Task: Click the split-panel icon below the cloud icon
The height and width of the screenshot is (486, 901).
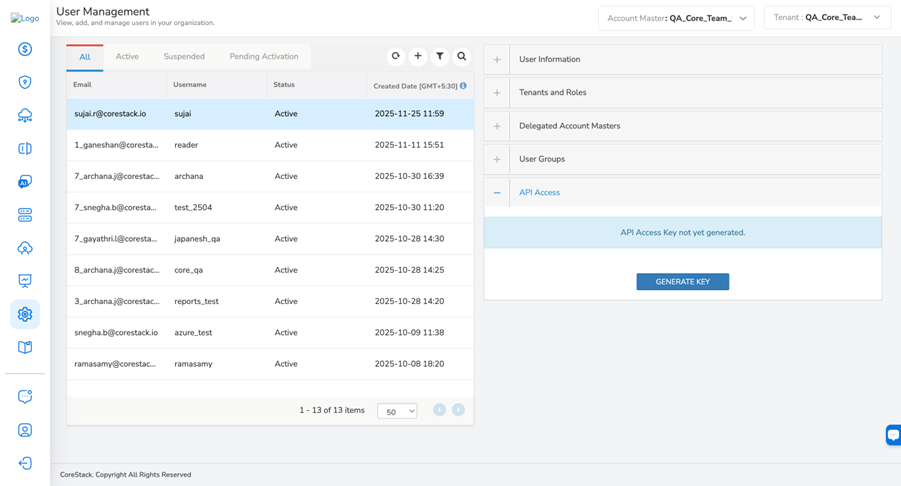Action: tap(25, 149)
